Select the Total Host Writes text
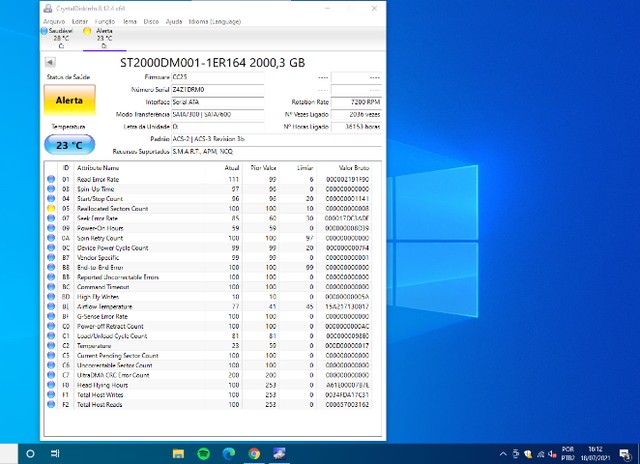 tap(100, 395)
